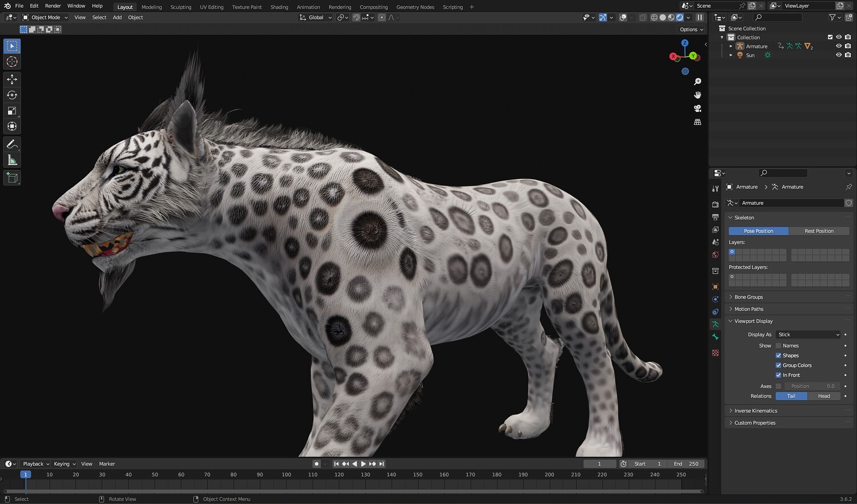This screenshot has height=504, width=857.
Task: Open the viewport Options dropdown
Action: 691,30
